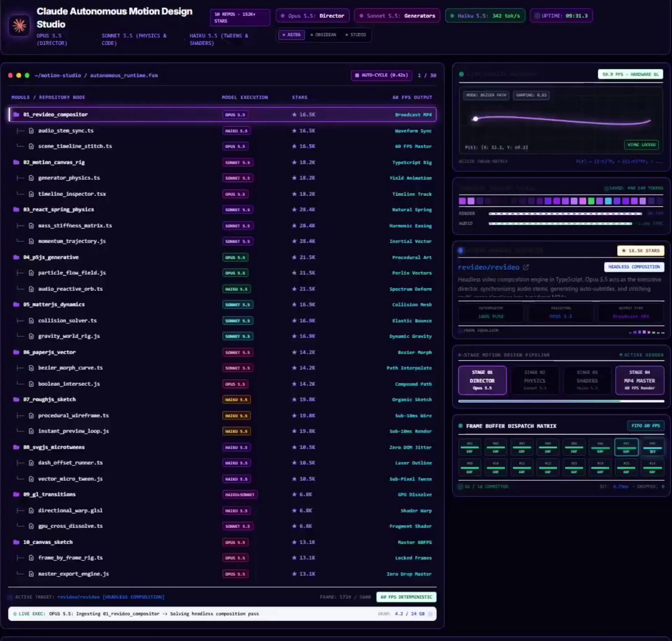Click folder icon of 01_revideo_compositor
This screenshot has width=672, height=641.
[x=16, y=115]
